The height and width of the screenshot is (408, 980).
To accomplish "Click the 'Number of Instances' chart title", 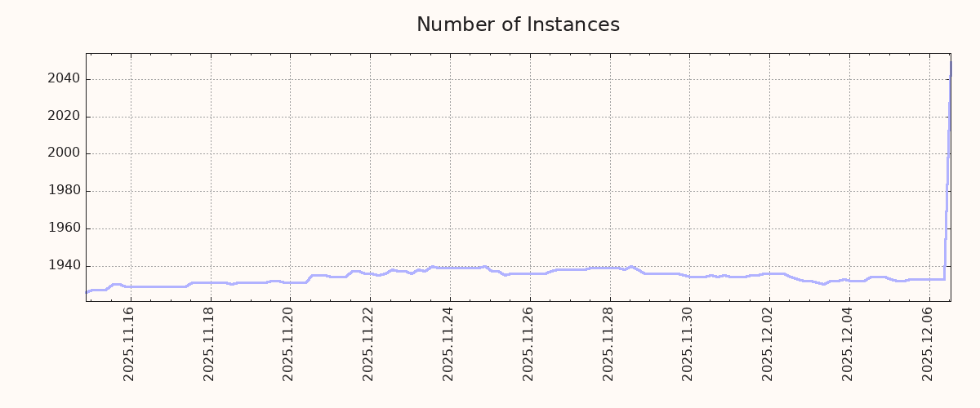I will click(x=518, y=24).
